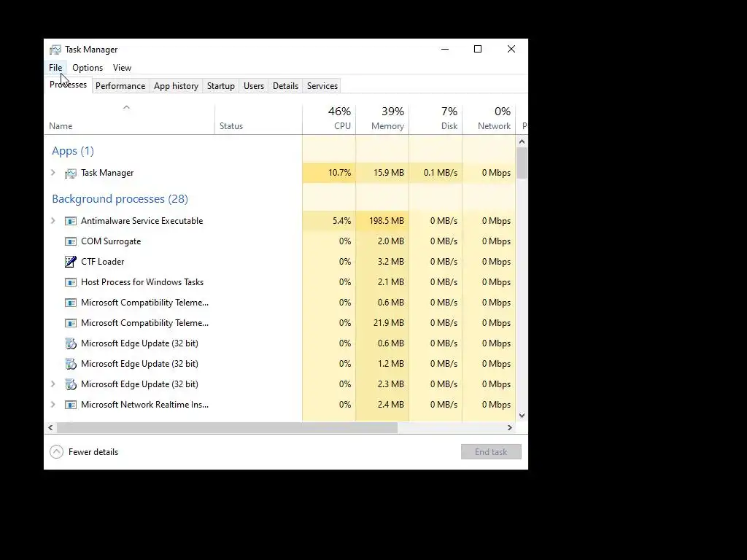Viewport: 747px width, 560px height.
Task: Click the Host Process for Windows Tasks icon
Action: pos(71,282)
